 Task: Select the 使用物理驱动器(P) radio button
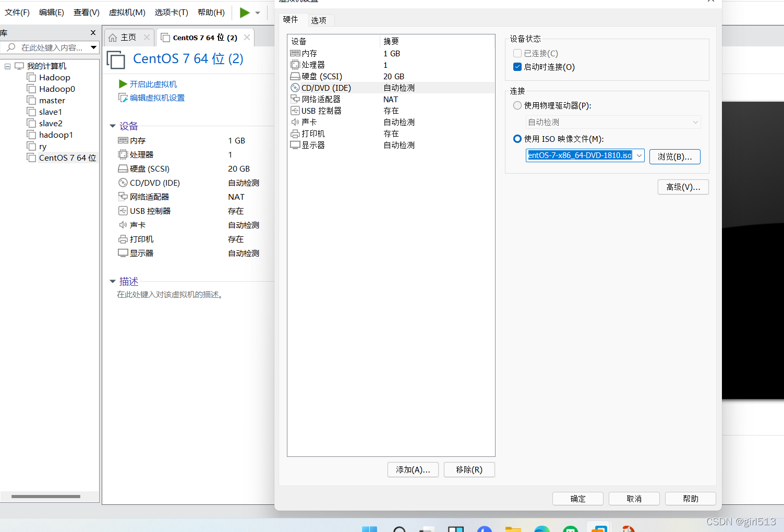pos(517,105)
